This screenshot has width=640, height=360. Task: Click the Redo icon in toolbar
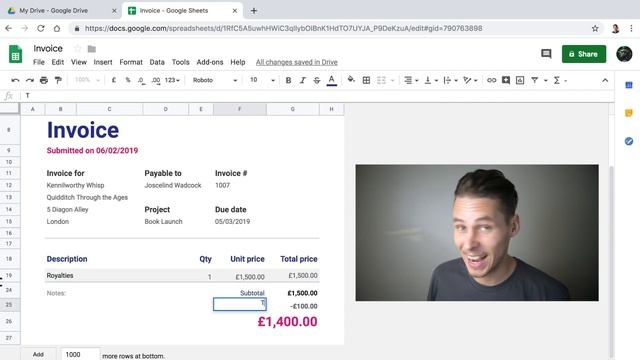[x=29, y=80]
